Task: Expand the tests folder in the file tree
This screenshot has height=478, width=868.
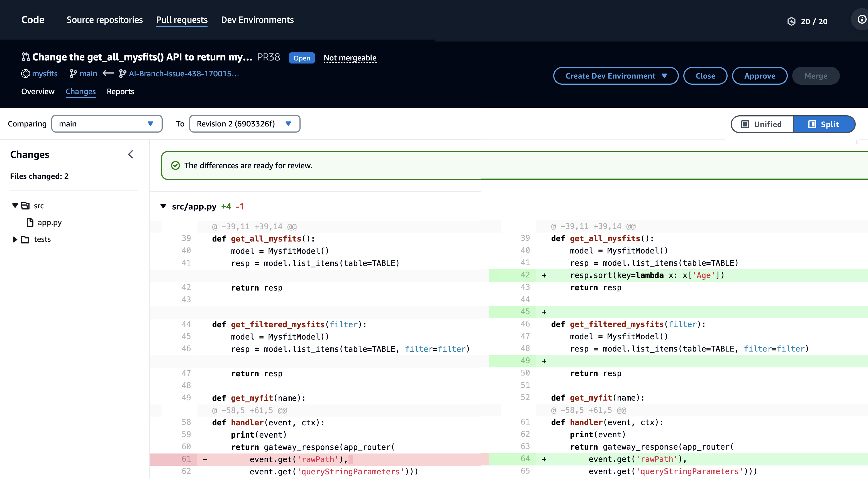Action: click(x=15, y=240)
